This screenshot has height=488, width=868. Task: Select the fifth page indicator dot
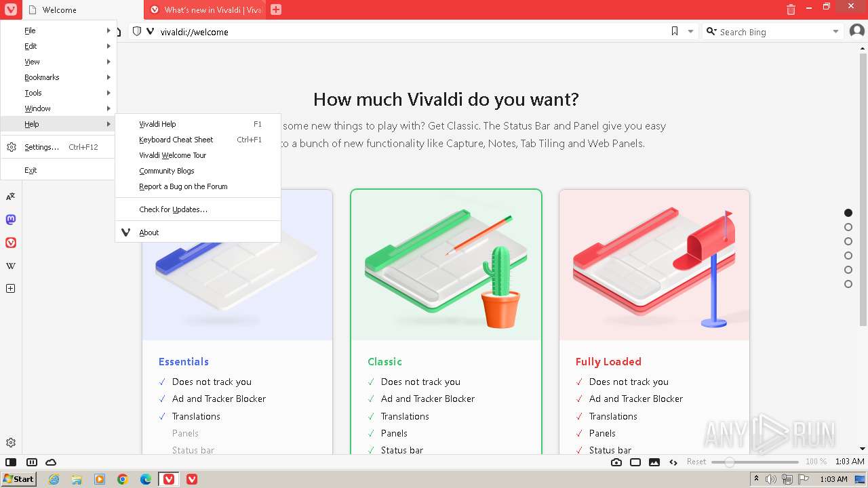[x=848, y=270]
